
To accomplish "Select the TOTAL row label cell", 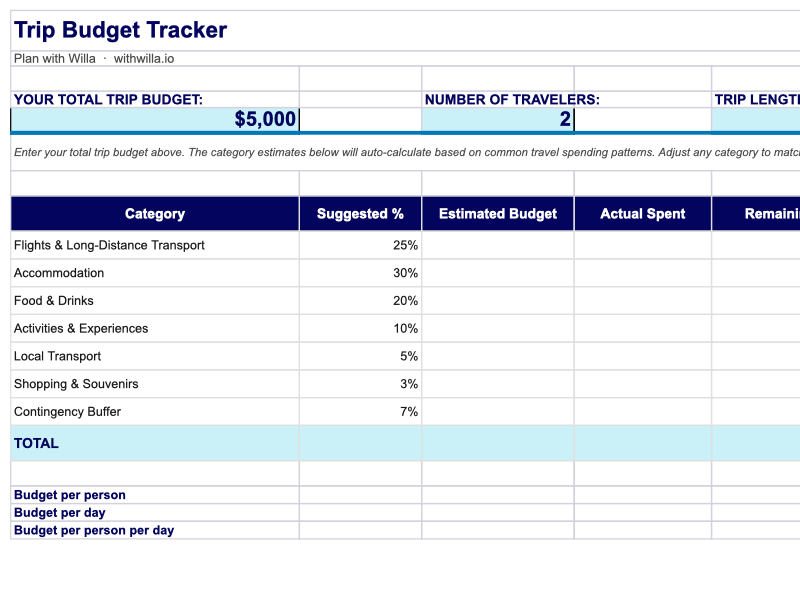I will click(155, 443).
